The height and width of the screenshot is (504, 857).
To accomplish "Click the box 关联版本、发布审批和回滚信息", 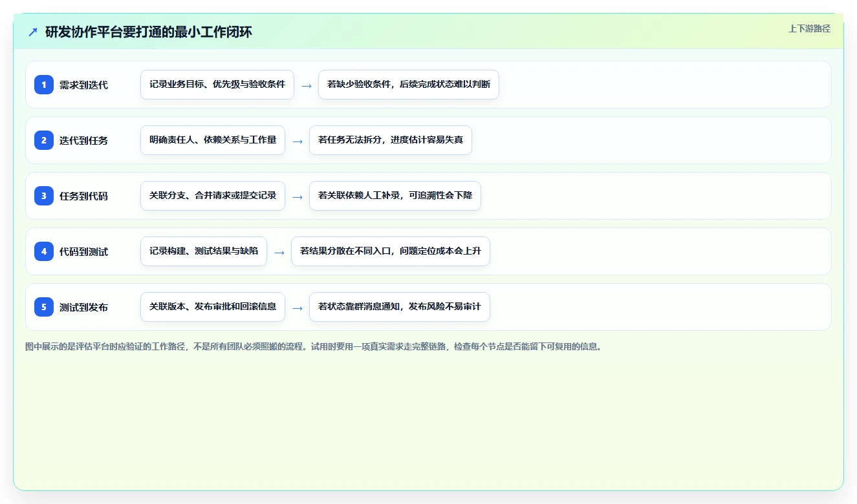I will [213, 307].
